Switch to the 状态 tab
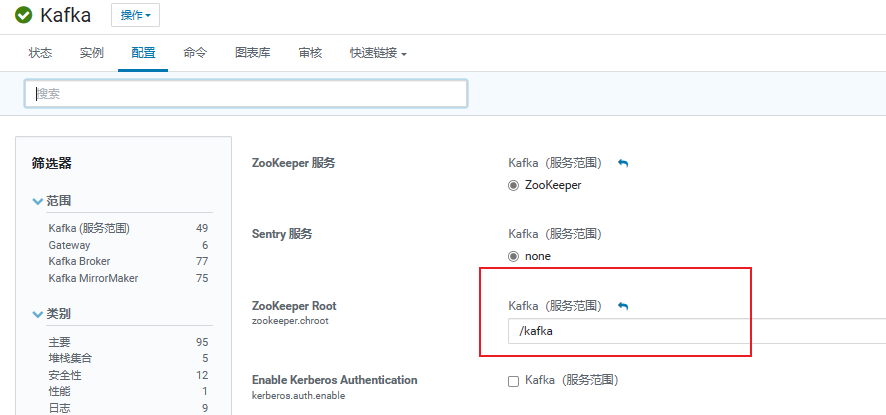 40,53
